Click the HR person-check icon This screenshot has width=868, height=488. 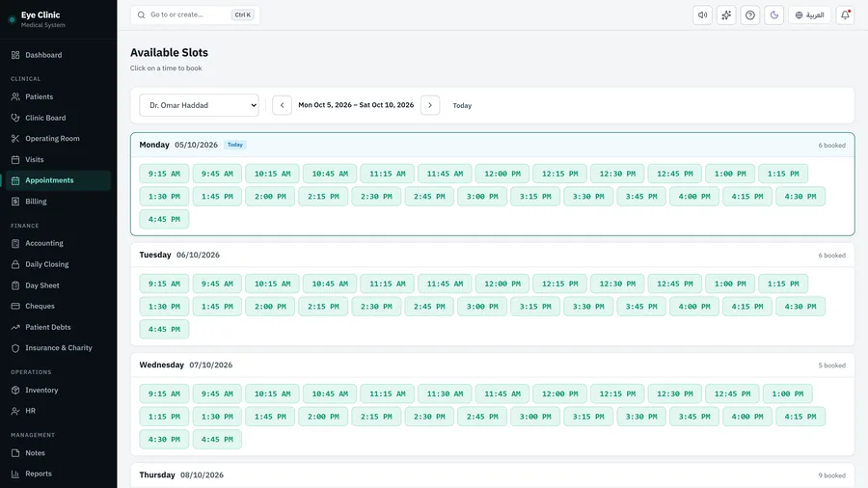click(15, 411)
